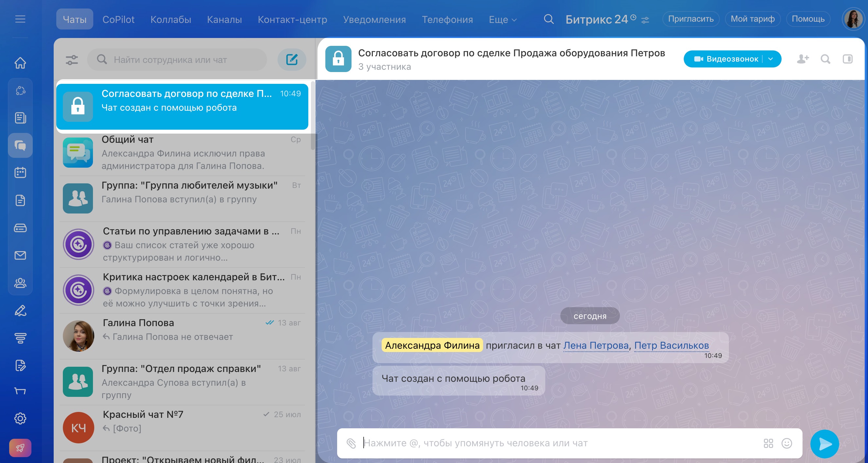This screenshot has width=868, height=463.
Task: Click the highlighted Александра Филина name
Action: tap(432, 345)
